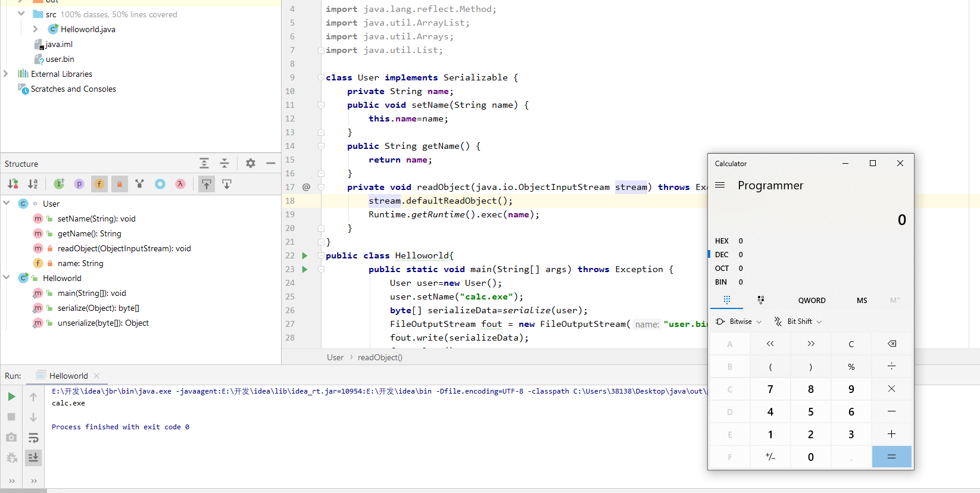
Task: Toggle Show Non-Public members filter
Action: click(x=120, y=184)
